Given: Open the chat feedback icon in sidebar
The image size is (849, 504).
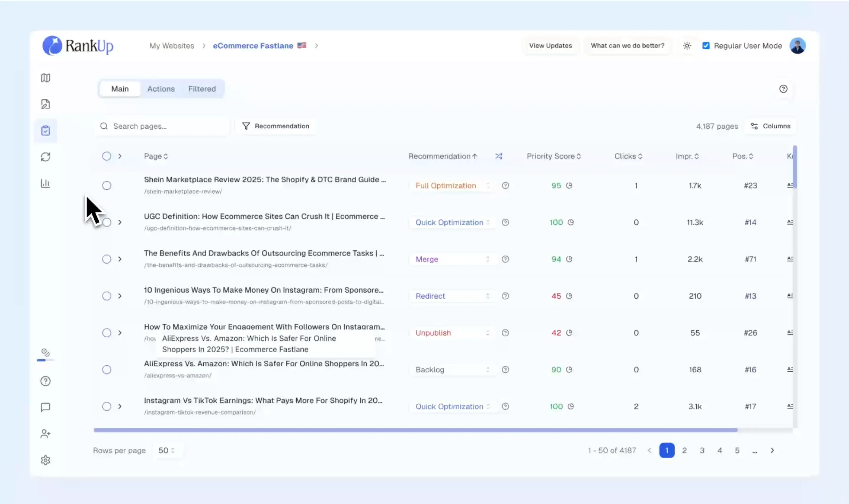Looking at the screenshot, I should pyautogui.click(x=45, y=407).
